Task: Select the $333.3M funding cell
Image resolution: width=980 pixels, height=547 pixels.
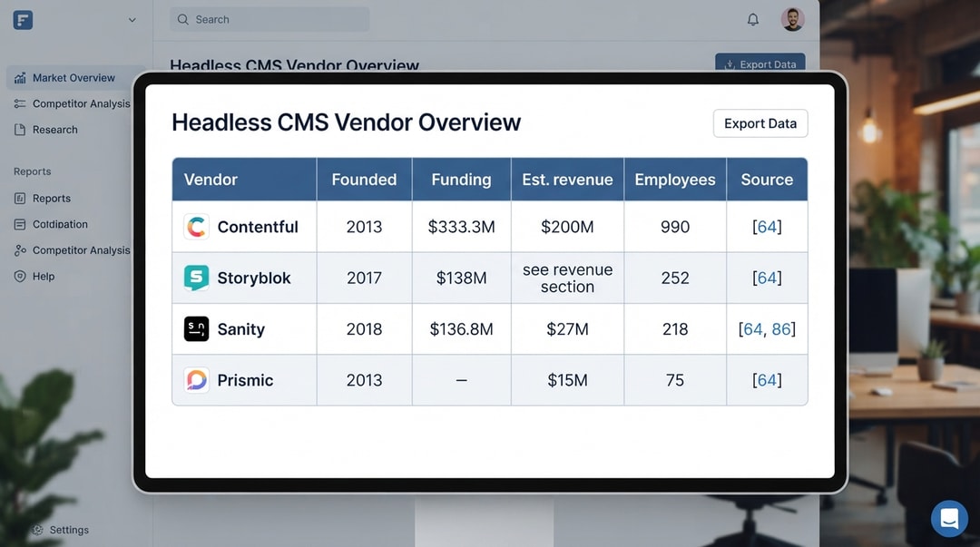Action: (x=461, y=226)
